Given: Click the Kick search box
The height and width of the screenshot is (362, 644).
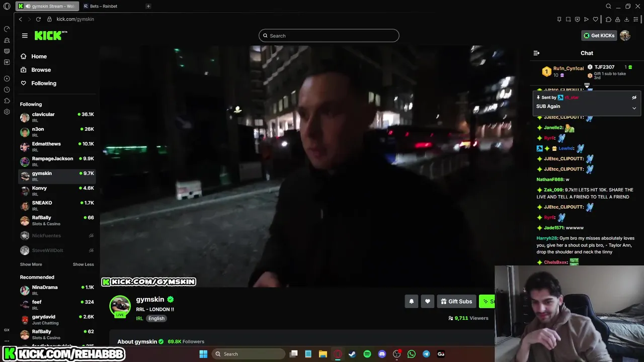Looking at the screenshot, I should point(329,36).
